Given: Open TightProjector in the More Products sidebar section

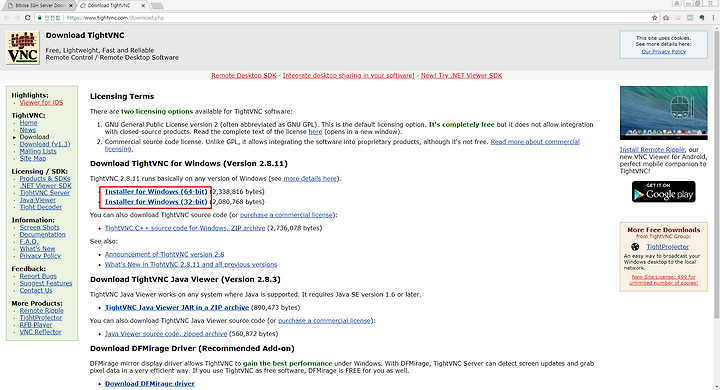Looking at the screenshot, I should [x=41, y=317].
